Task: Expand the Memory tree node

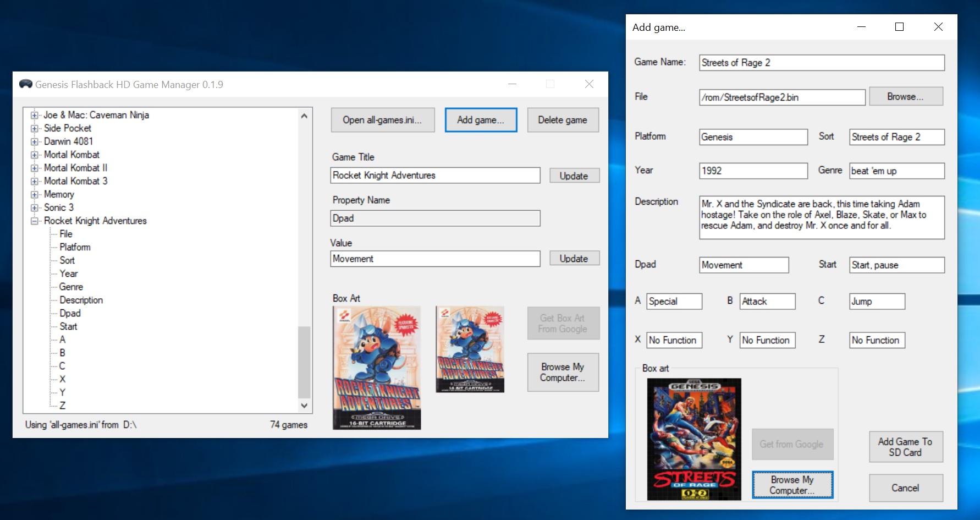Action: coord(35,194)
